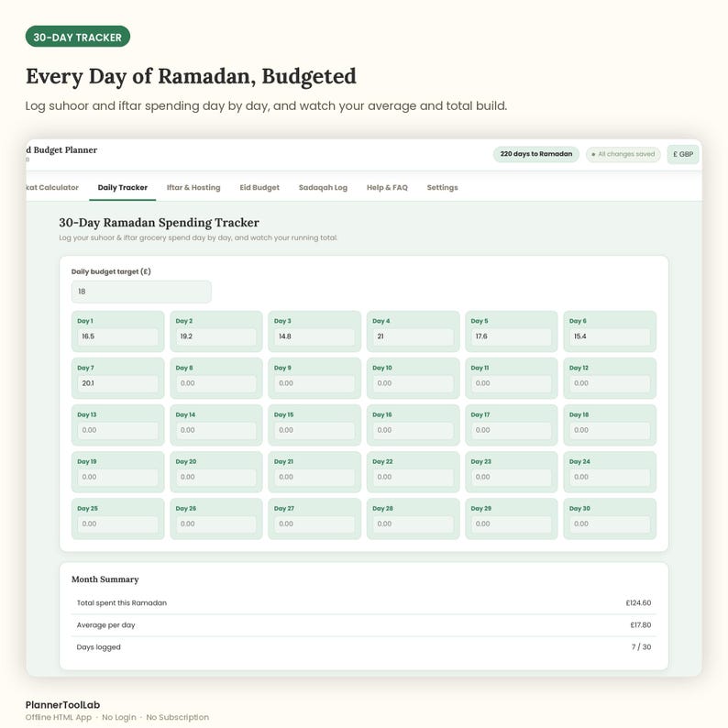Viewport: 728px width, 728px height.
Task: Click the Day 16 amount field
Action: tap(414, 430)
